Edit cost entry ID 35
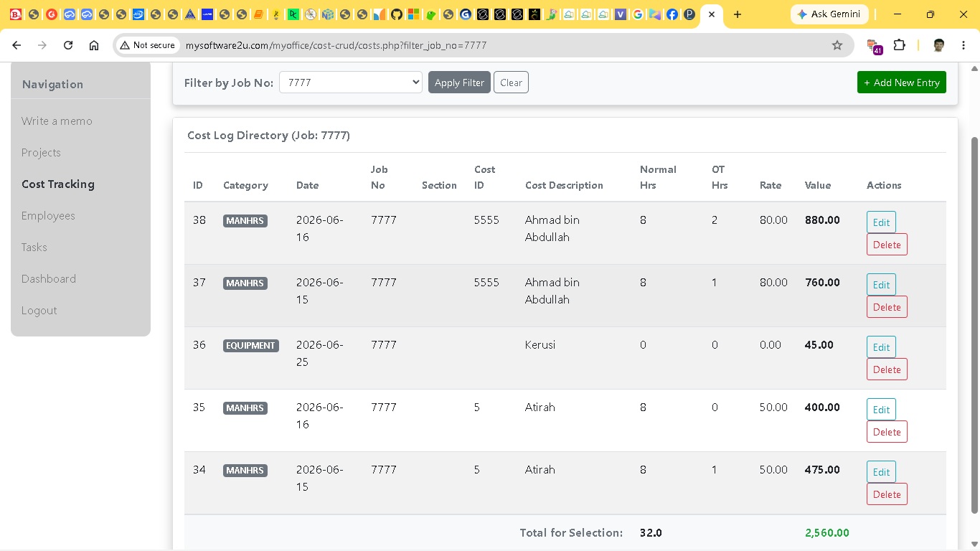This screenshot has height=551, width=980. 881,410
